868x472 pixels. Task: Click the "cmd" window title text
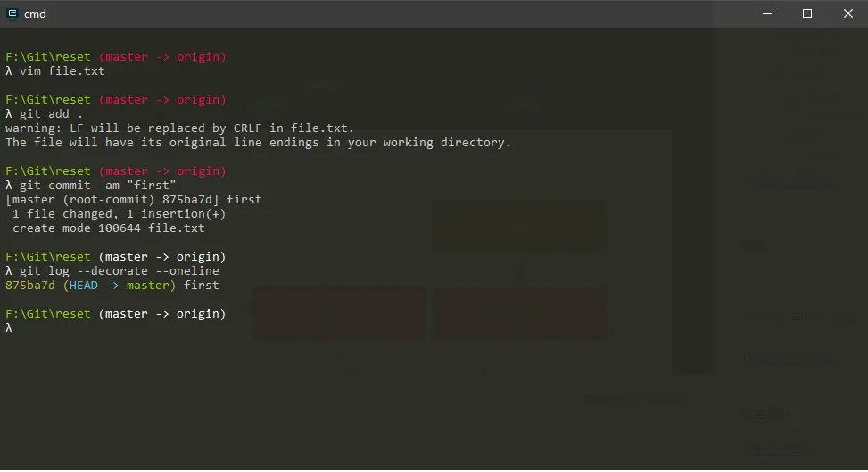click(x=35, y=13)
